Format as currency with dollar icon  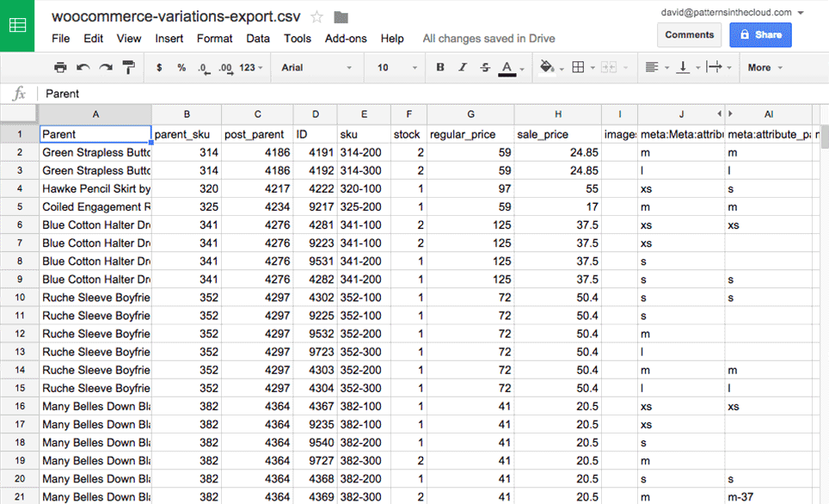pos(159,68)
